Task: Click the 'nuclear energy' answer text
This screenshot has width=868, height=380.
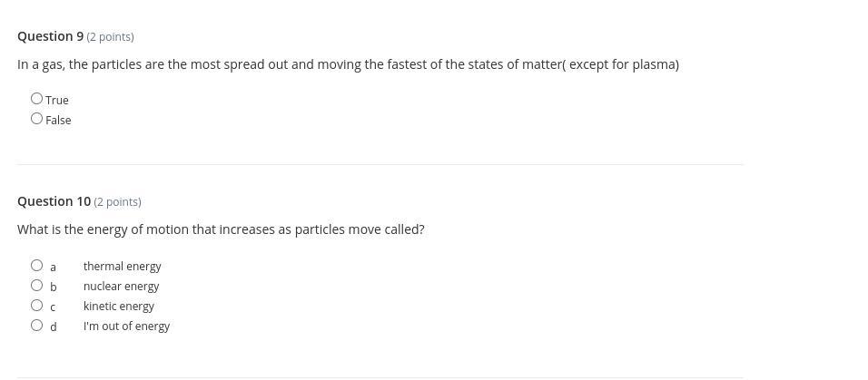Action: 121,287
